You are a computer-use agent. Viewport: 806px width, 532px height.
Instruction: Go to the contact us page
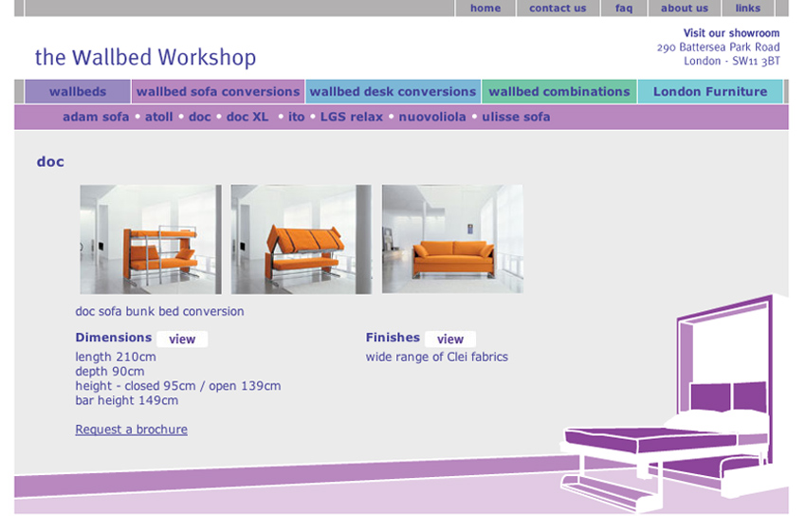tap(558, 9)
